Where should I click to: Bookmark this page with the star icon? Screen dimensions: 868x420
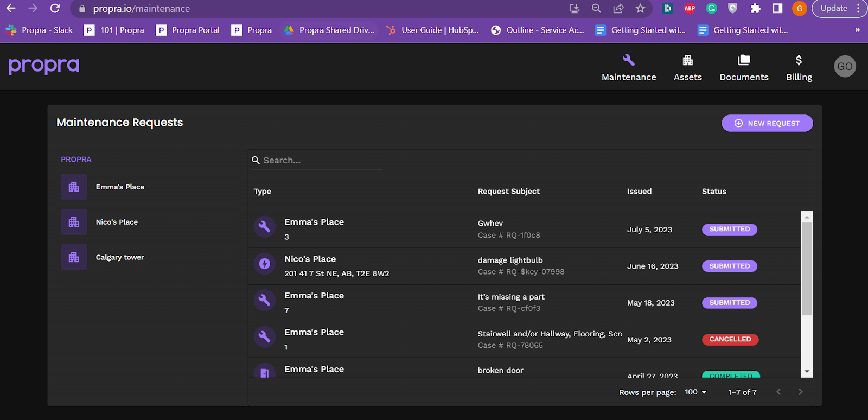[640, 8]
